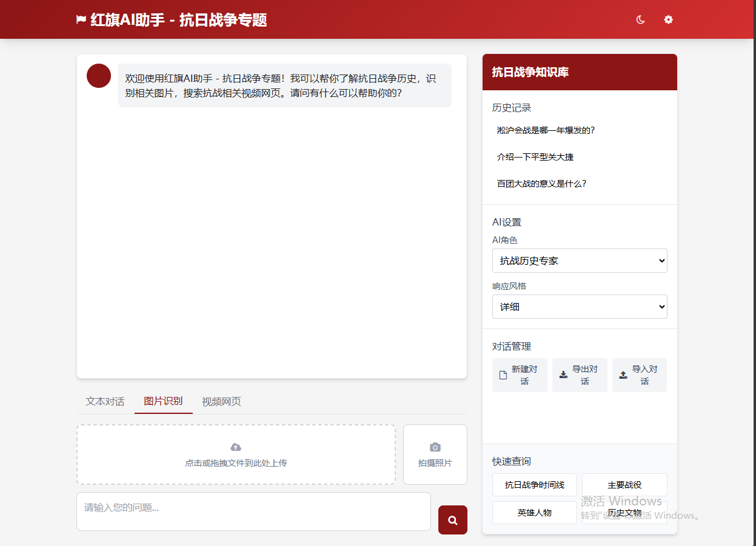Open the AI角色 dropdown
The width and height of the screenshot is (756, 546).
click(x=580, y=261)
